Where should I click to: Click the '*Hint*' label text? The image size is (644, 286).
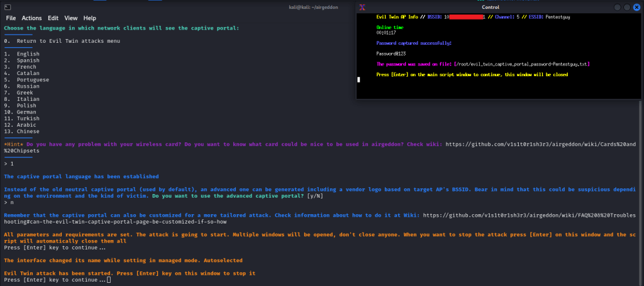pos(15,144)
